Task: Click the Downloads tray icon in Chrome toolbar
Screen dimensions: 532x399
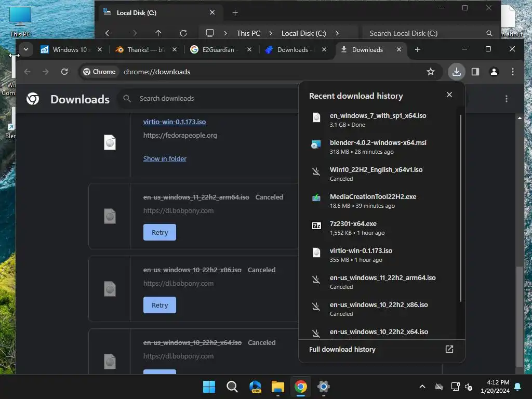Action: (x=456, y=72)
